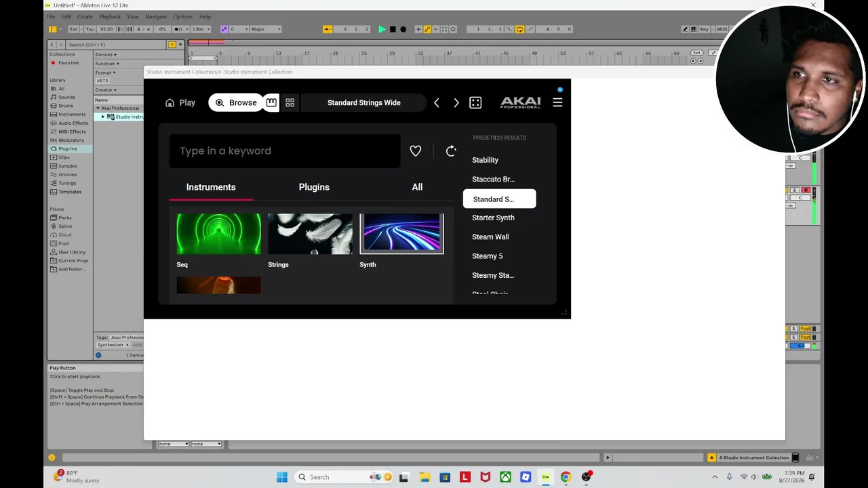The image size is (868, 488).
Task: Toggle the computer MIDI keyboard button
Action: (695, 29)
